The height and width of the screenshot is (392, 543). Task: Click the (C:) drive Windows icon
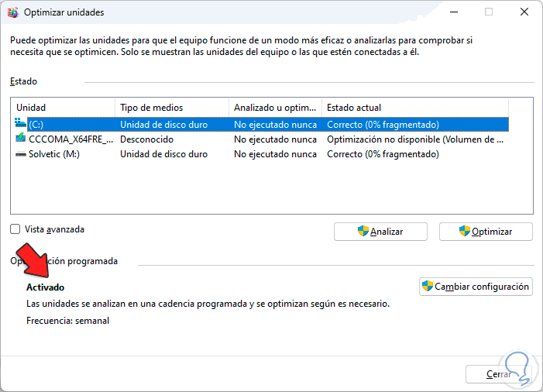tap(21, 124)
